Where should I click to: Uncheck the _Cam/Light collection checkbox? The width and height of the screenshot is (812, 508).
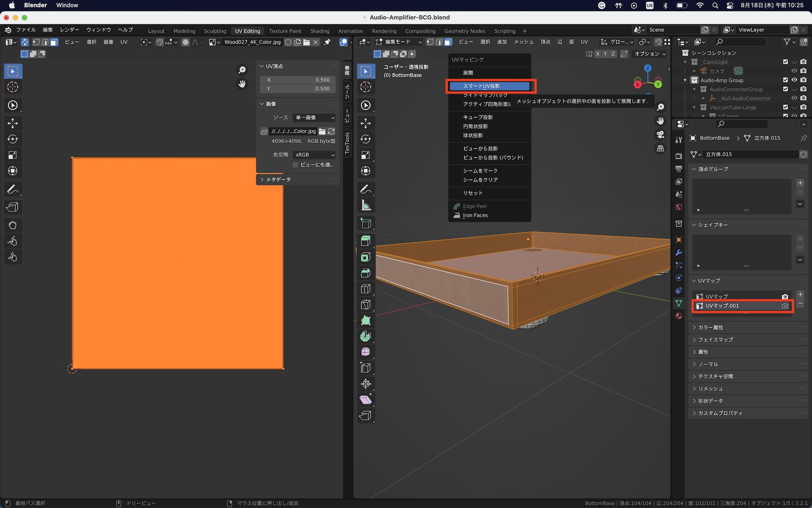785,62
